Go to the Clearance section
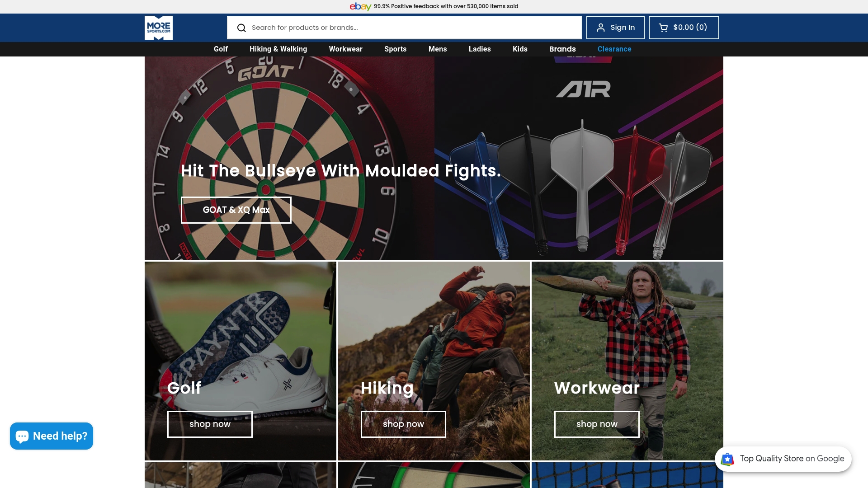The image size is (868, 488). (614, 49)
